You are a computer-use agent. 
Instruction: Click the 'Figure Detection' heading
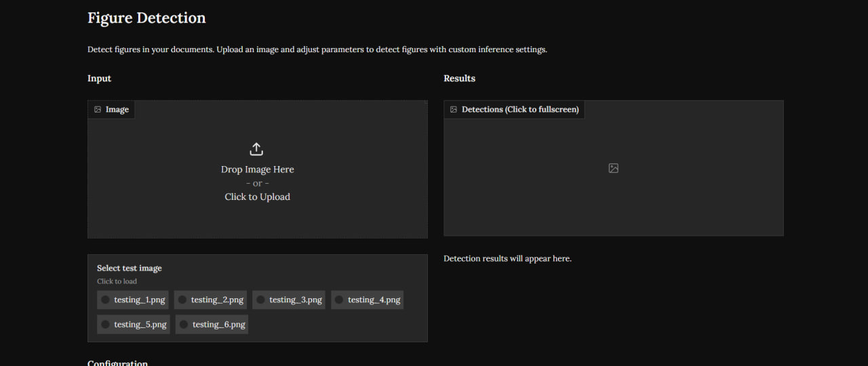coord(146,18)
